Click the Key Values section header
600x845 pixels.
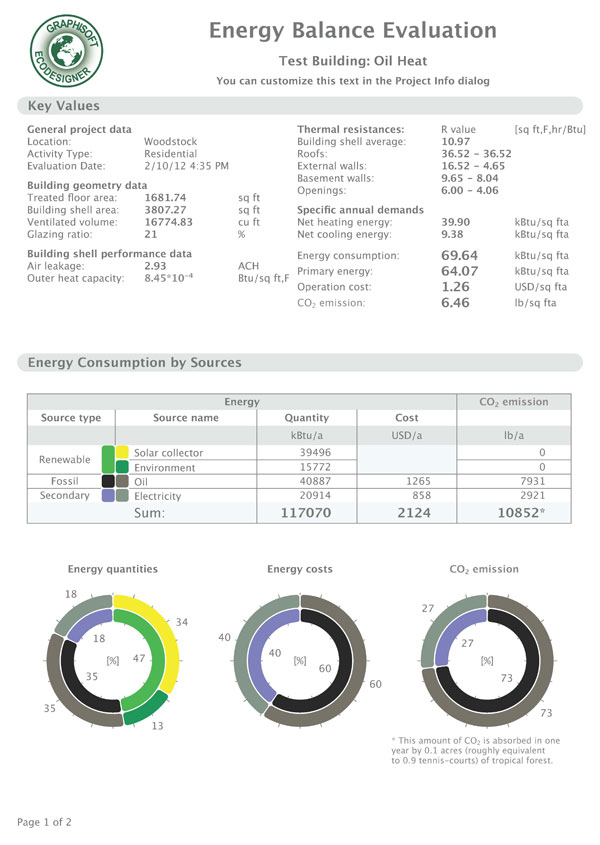64,106
